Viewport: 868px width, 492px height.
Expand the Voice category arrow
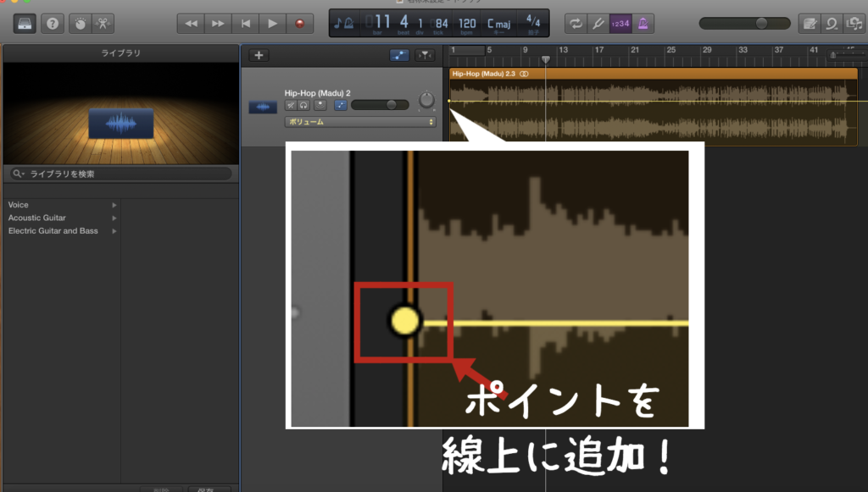click(x=114, y=205)
